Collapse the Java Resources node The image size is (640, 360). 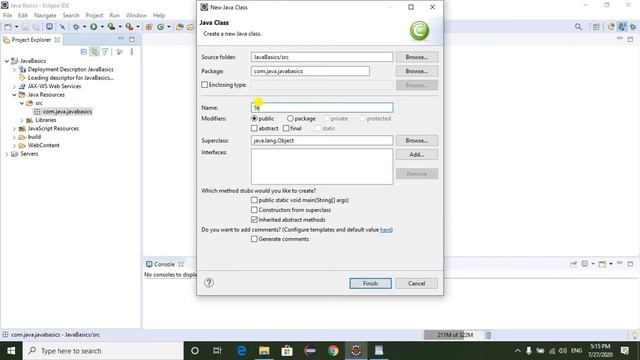pos(14,95)
